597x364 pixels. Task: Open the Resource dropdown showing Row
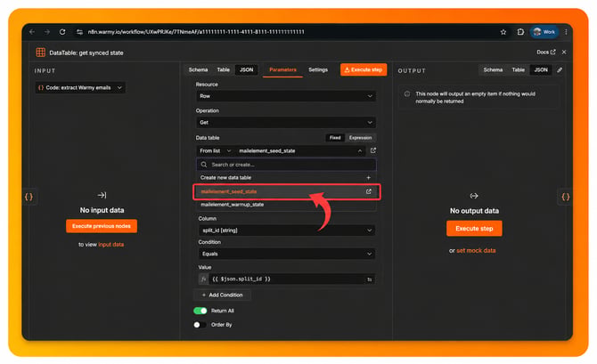286,96
